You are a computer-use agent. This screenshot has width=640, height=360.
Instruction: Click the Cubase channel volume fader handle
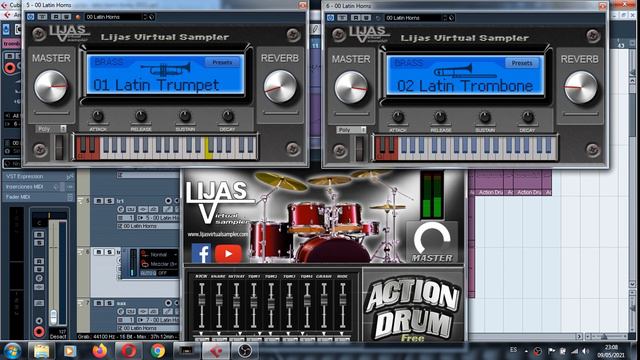pyautogui.click(x=53, y=316)
